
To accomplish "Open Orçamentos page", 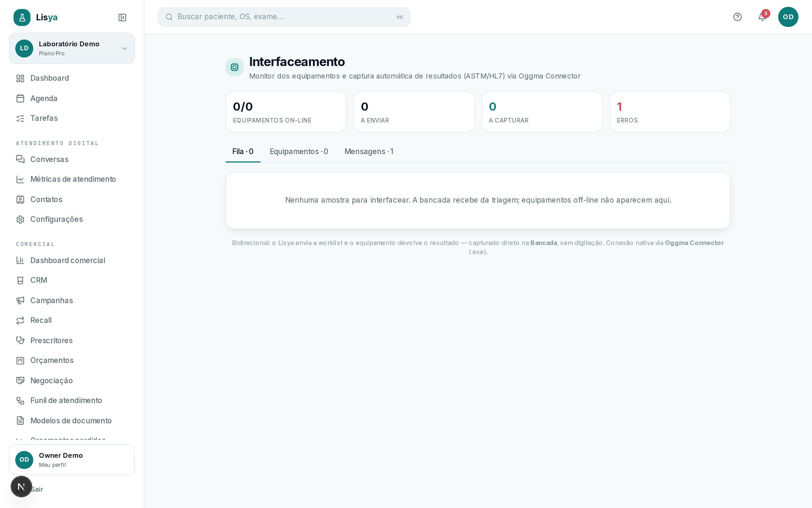I will click(72, 360).
